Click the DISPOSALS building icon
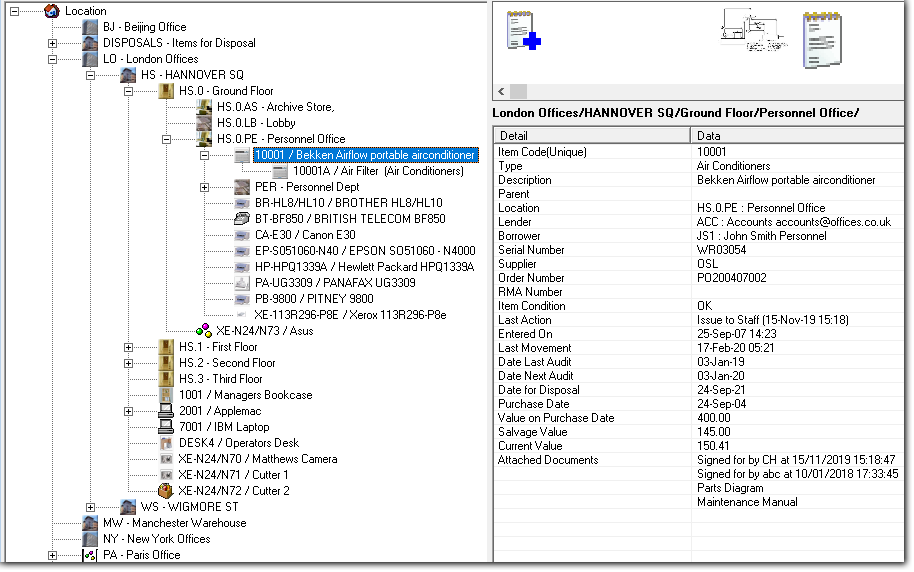This screenshot has height=572, width=914. (90, 43)
